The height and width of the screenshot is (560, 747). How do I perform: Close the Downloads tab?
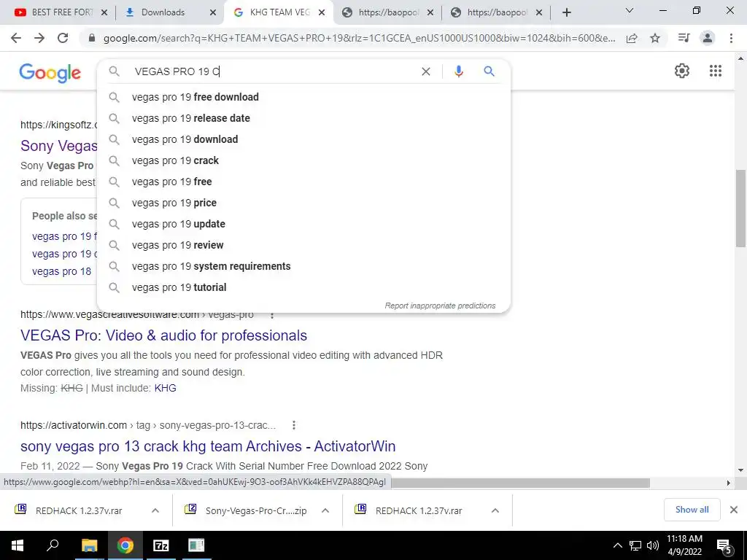pos(213,13)
